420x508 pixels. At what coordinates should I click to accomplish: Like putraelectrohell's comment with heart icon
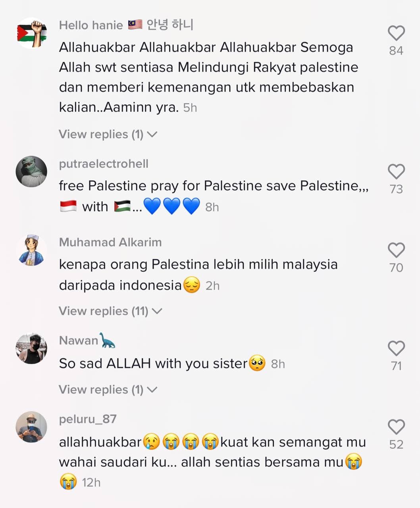click(396, 171)
